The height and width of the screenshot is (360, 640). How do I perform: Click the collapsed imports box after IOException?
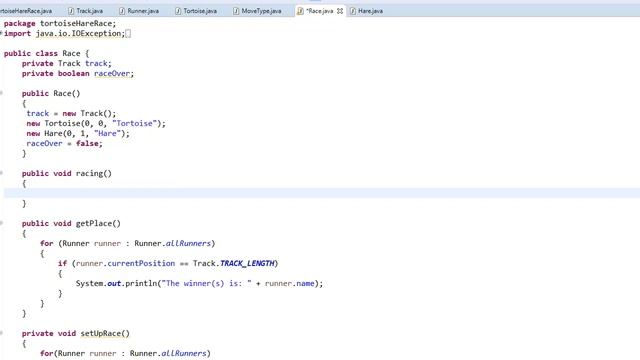pos(128,33)
